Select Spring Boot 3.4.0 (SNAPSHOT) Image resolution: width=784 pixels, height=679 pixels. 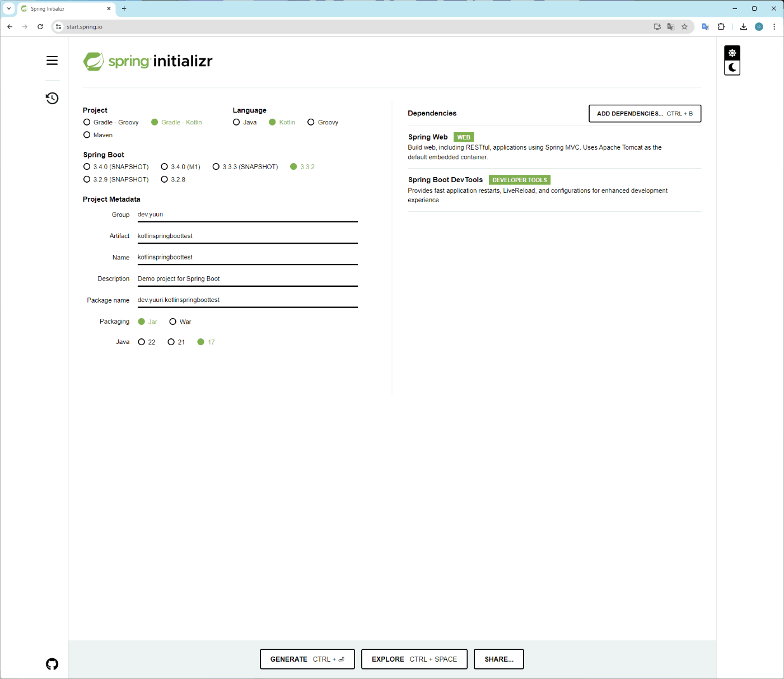pos(116,167)
